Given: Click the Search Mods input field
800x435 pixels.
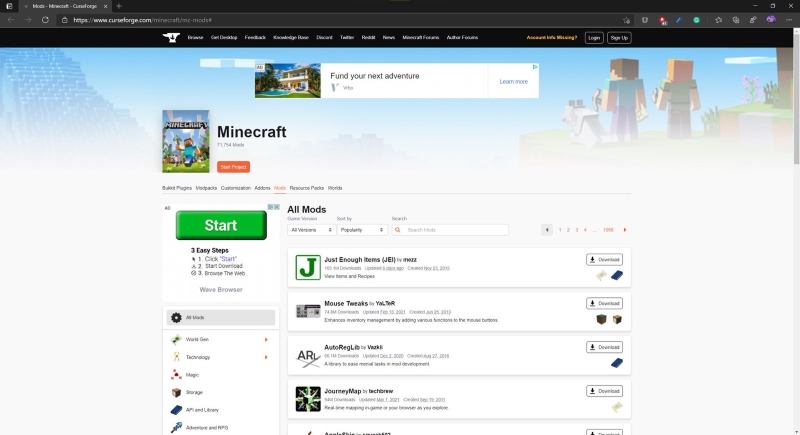Looking at the screenshot, I should tap(449, 230).
